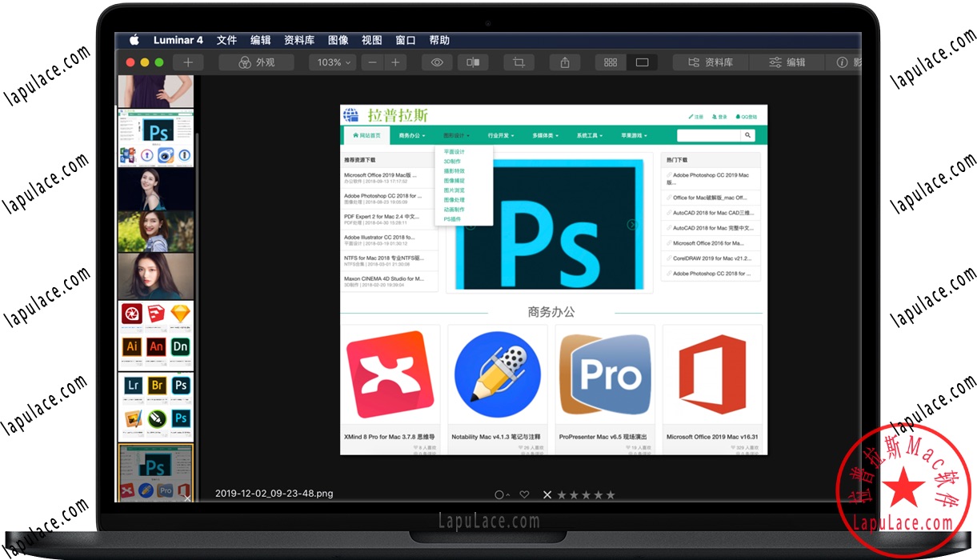Switch to single image view
Image resolution: width=977 pixels, height=560 pixels.
pyautogui.click(x=641, y=62)
